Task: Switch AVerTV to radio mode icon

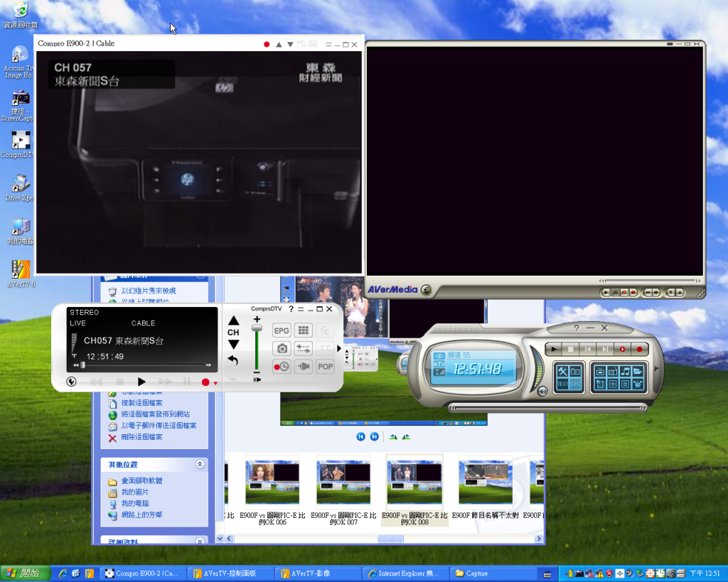Action: pyautogui.click(x=612, y=371)
